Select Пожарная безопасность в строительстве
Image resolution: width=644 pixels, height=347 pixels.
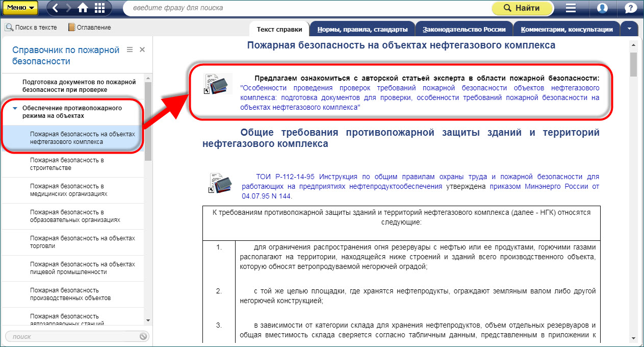click(x=66, y=164)
